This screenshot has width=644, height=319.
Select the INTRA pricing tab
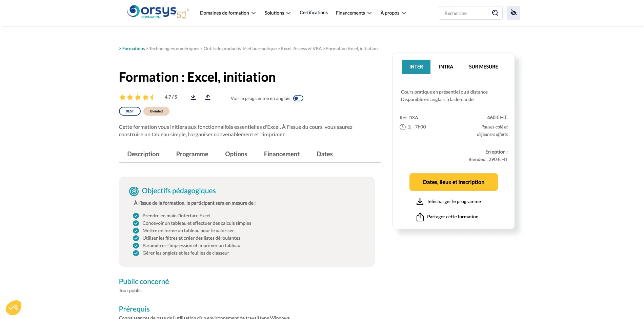click(x=446, y=67)
